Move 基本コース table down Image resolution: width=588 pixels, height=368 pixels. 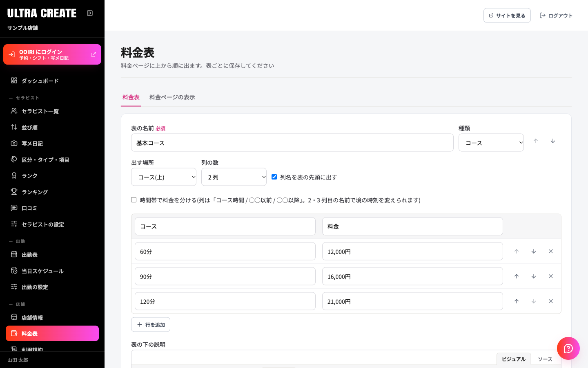coord(553,141)
